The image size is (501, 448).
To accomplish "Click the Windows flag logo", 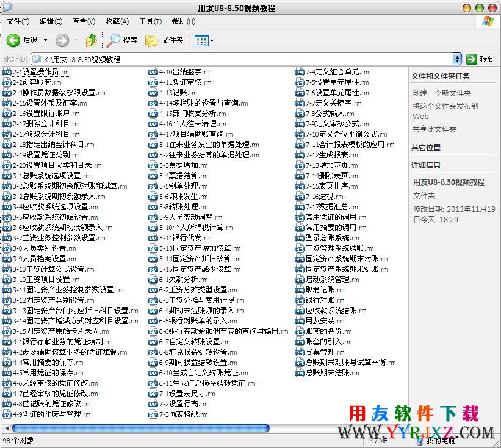I will 488,21.
